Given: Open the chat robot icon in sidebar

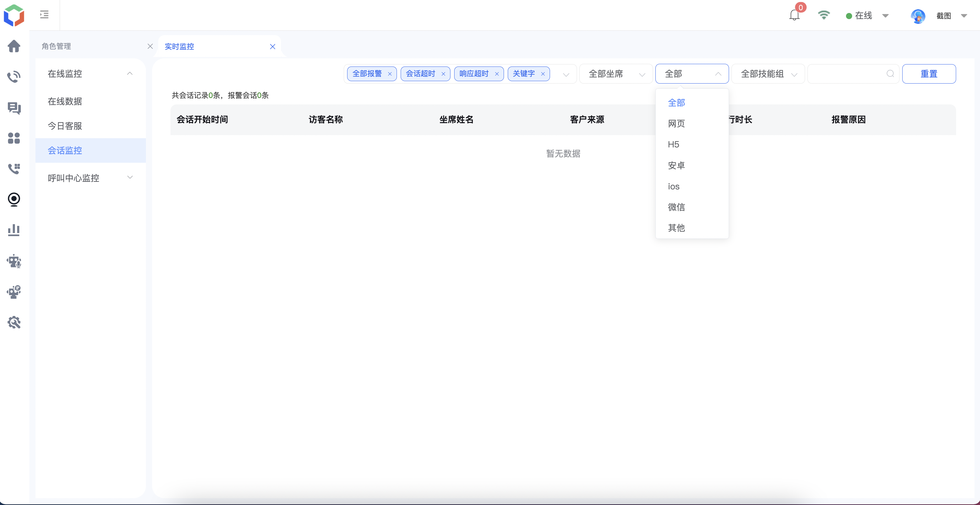Looking at the screenshot, I should pyautogui.click(x=14, y=292).
